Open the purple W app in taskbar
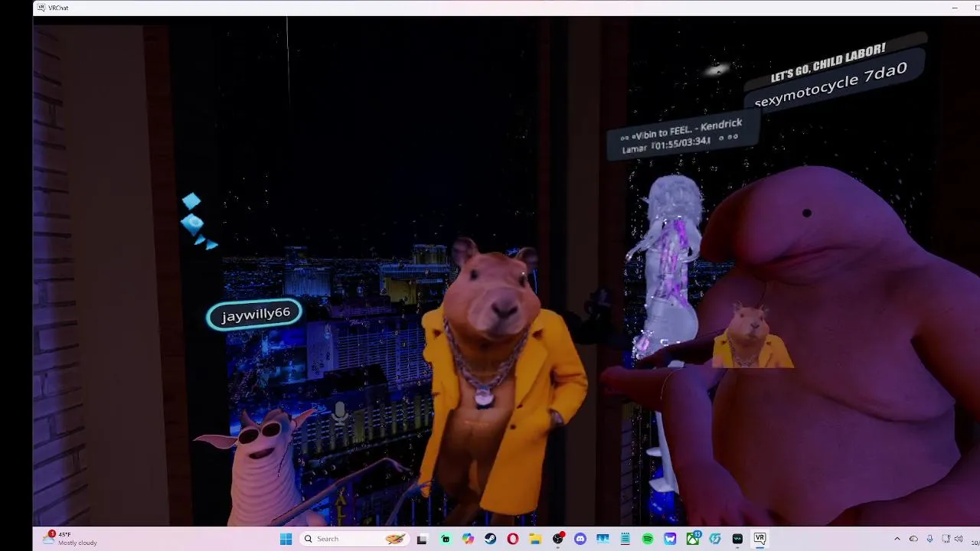This screenshot has width=980, height=551. point(670,539)
